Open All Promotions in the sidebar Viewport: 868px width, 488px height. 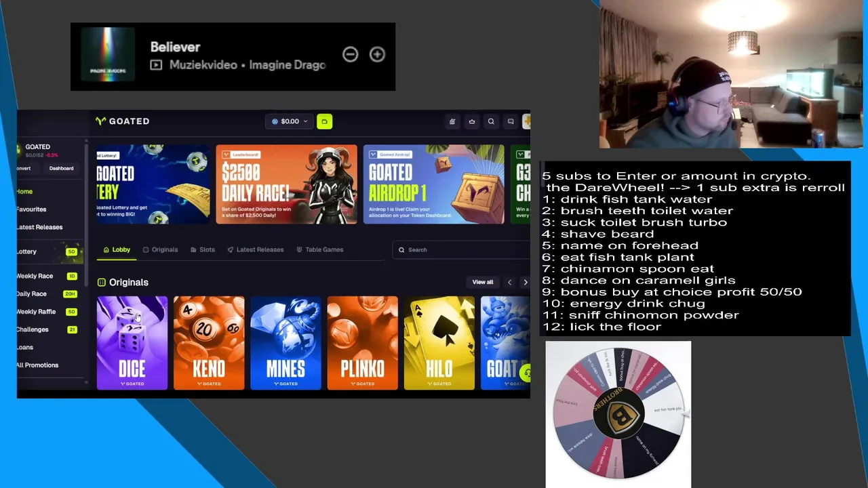(x=37, y=365)
